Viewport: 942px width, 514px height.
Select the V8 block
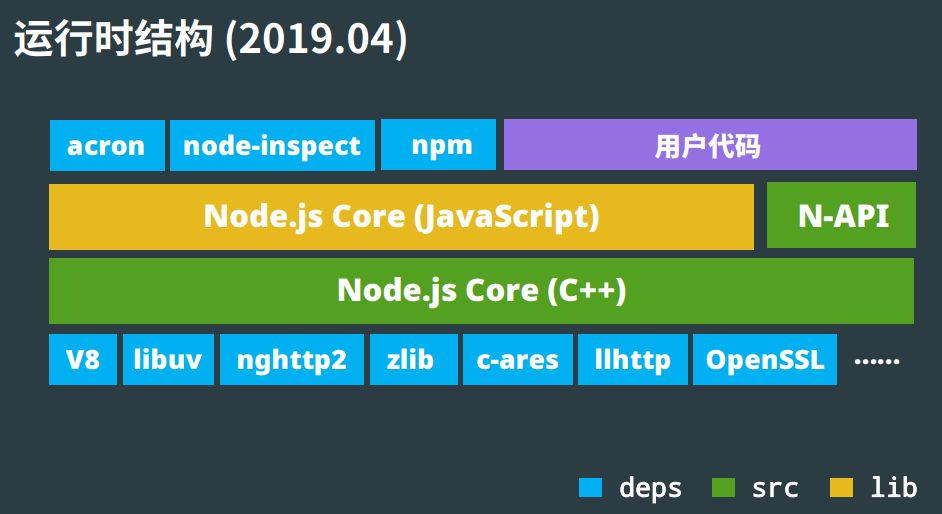point(83,360)
